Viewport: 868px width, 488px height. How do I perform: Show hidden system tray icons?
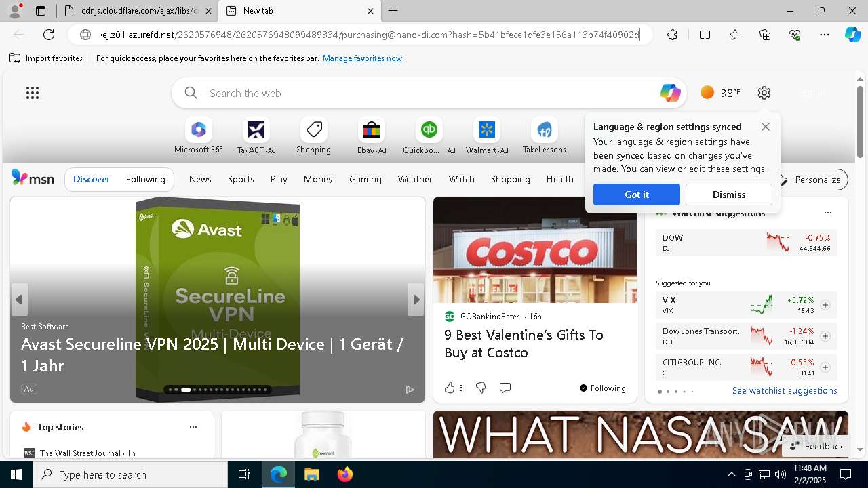point(731,474)
